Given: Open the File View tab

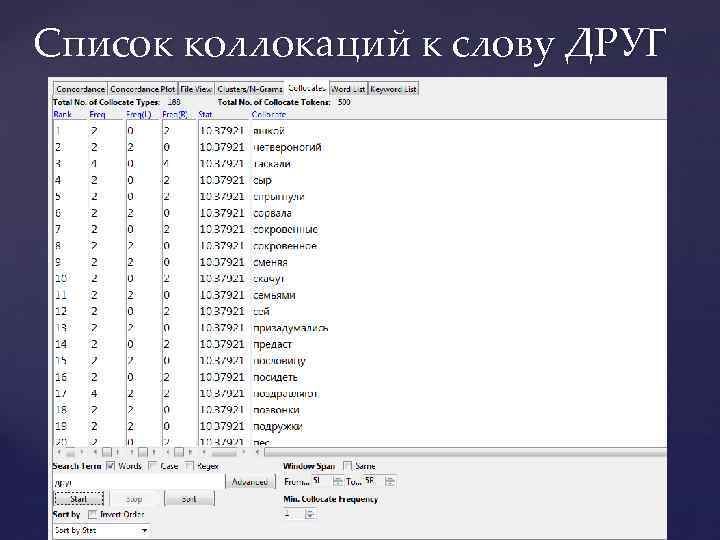Looking at the screenshot, I should [196, 89].
